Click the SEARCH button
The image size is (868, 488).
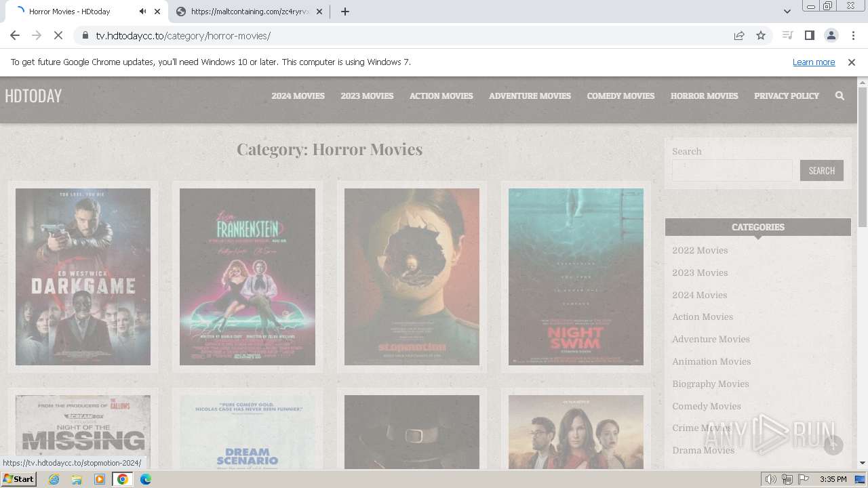pos(821,170)
